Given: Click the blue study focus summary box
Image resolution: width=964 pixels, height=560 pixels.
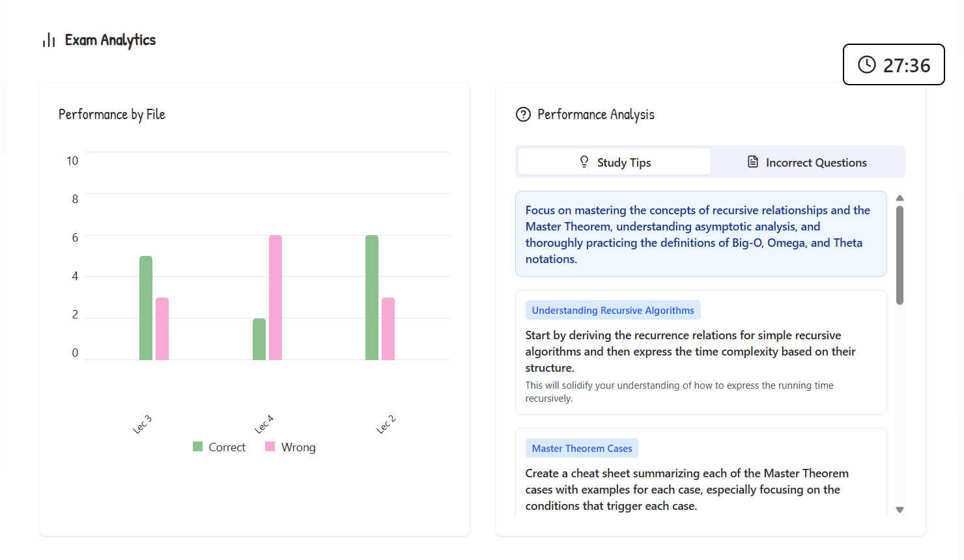Looking at the screenshot, I should (x=700, y=234).
